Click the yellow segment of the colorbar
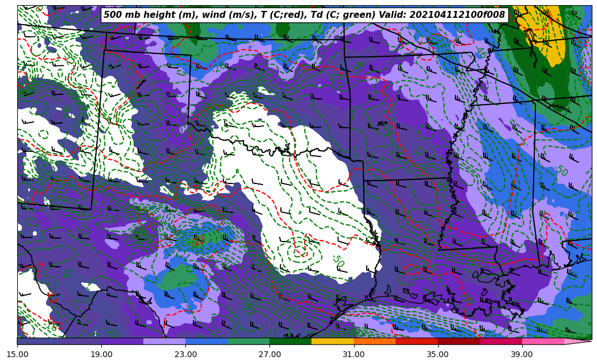 332,341
